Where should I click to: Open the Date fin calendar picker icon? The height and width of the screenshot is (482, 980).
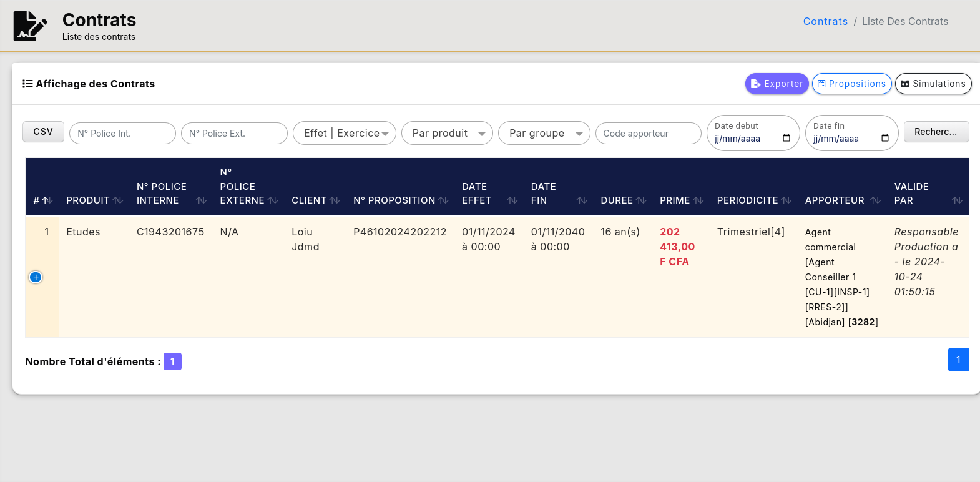point(884,139)
